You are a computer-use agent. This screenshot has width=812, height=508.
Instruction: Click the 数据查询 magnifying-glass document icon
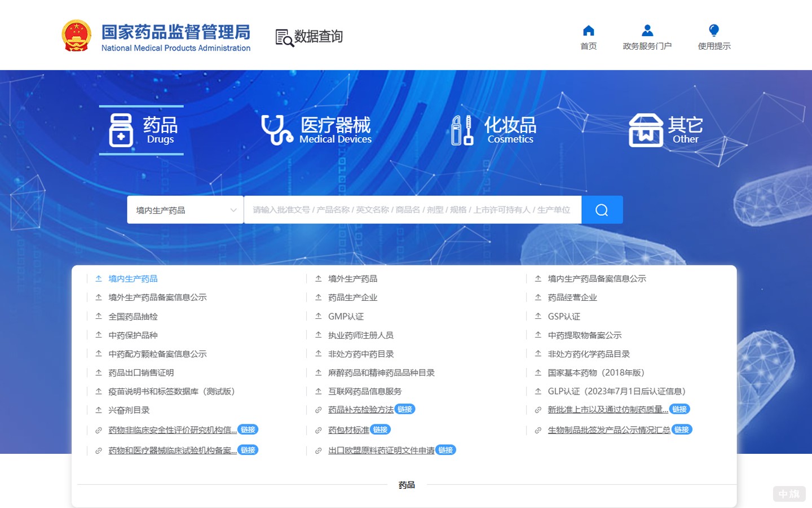(x=283, y=36)
